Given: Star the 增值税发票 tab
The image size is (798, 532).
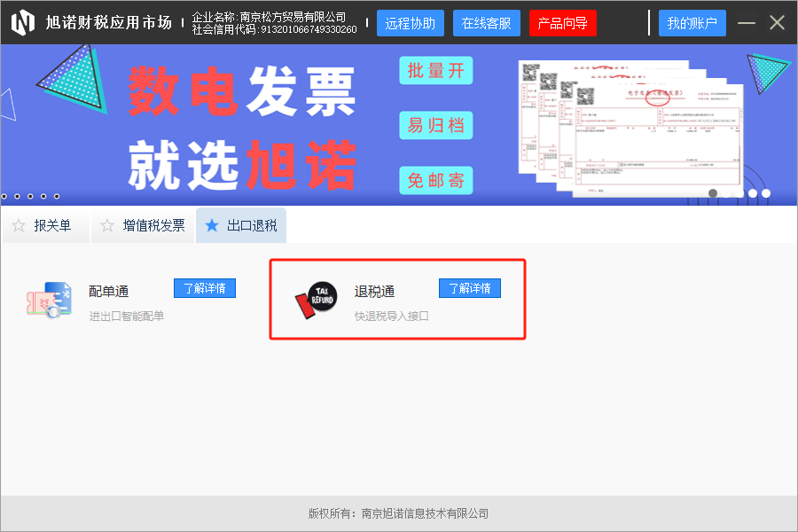Looking at the screenshot, I should tap(107, 225).
